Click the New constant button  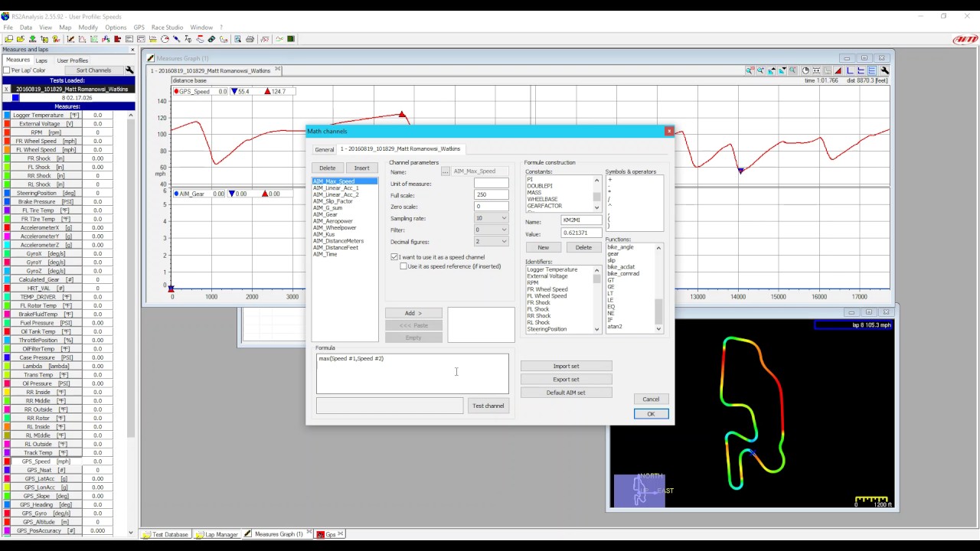click(543, 247)
